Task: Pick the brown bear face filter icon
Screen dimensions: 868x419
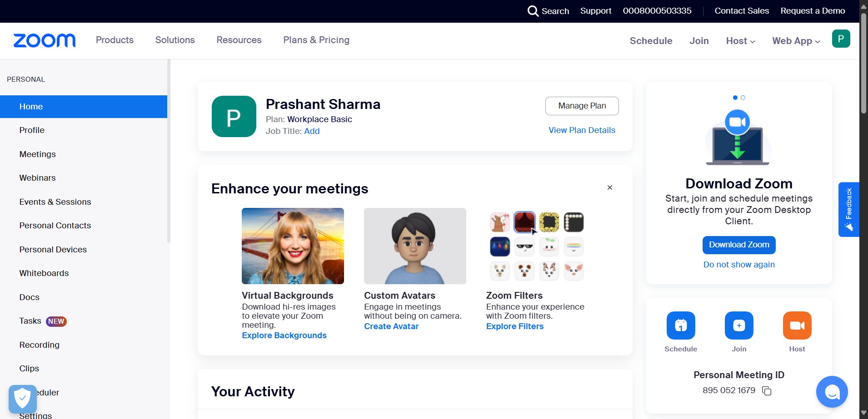Action: tap(524, 271)
